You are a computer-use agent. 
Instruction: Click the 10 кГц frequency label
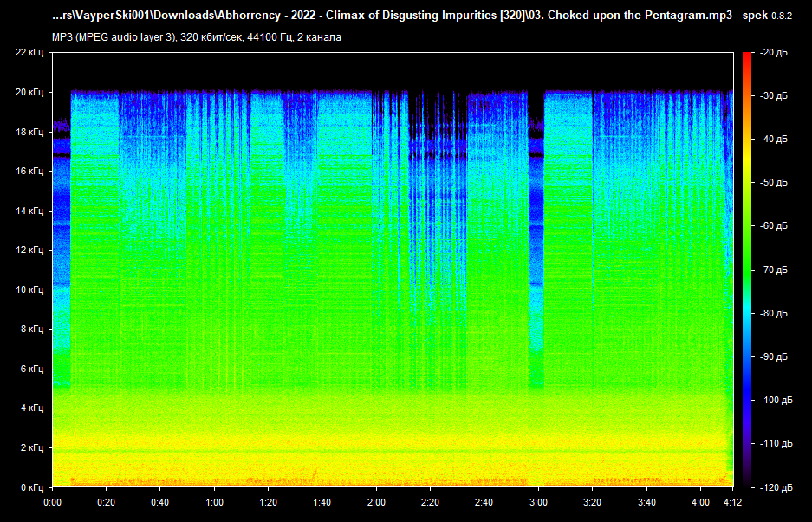pos(29,290)
